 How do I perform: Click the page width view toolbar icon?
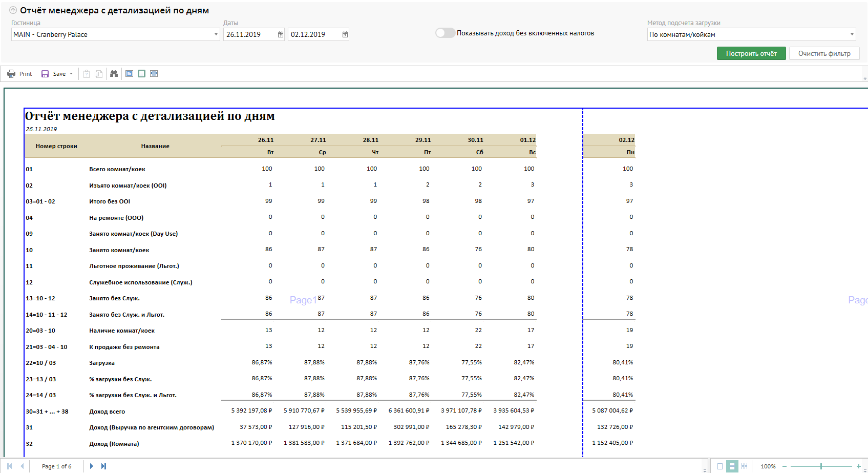coord(154,74)
